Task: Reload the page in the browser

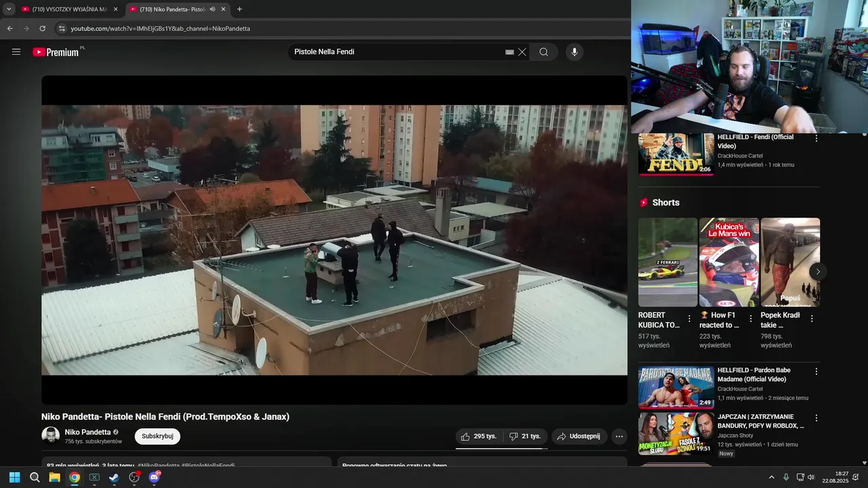Action: 43,28
